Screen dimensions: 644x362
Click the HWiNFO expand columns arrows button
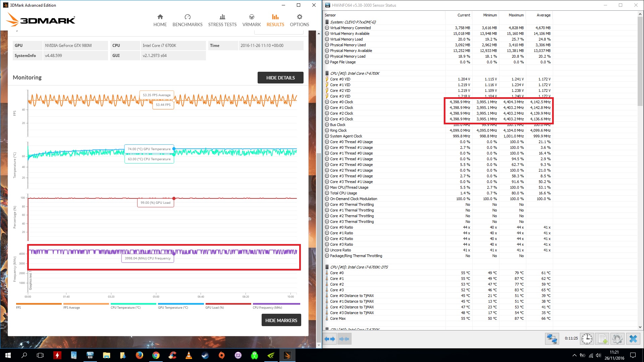(330, 339)
